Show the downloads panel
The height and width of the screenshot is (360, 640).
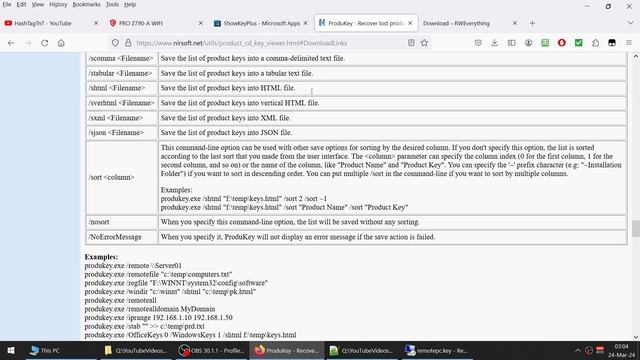[495, 43]
